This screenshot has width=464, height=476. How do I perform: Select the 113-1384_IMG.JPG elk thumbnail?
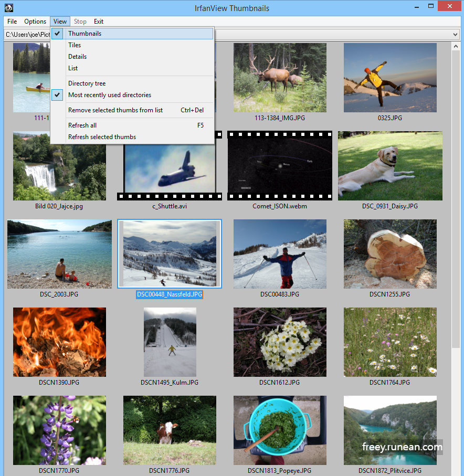(x=280, y=78)
